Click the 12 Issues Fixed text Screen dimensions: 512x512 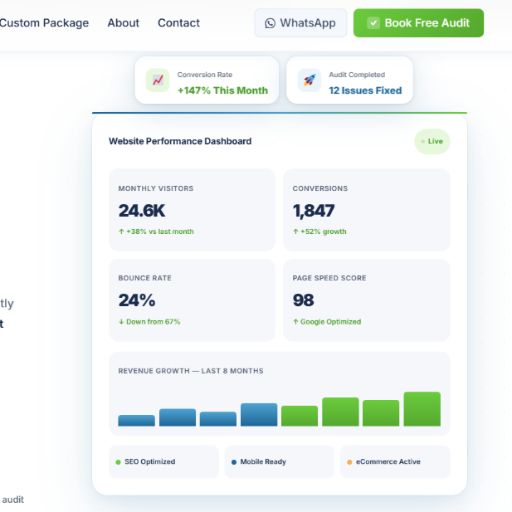(365, 90)
